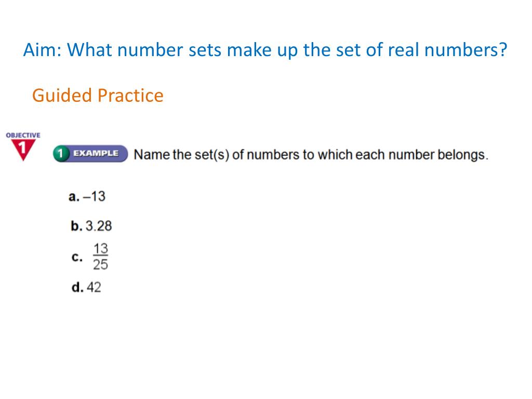Click the bold letter 'a.' label

click(x=74, y=197)
